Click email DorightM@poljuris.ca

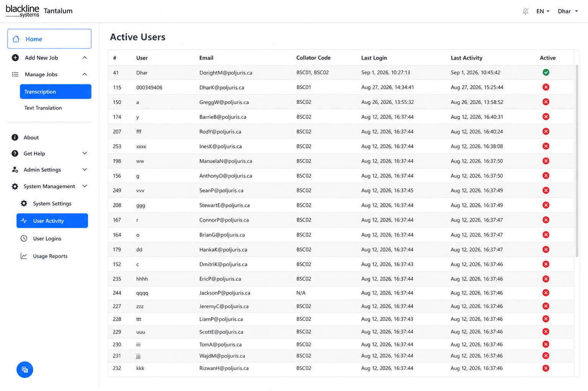tap(226, 73)
